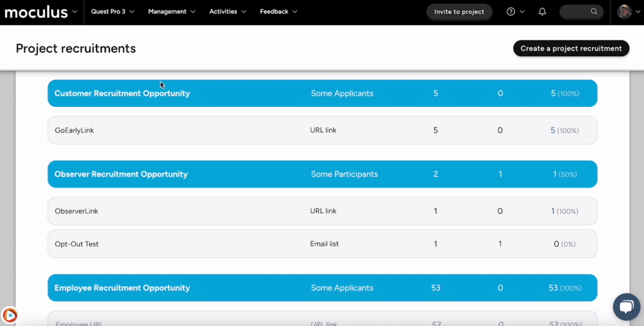Select the Opt-Out Test email list

coord(77,244)
